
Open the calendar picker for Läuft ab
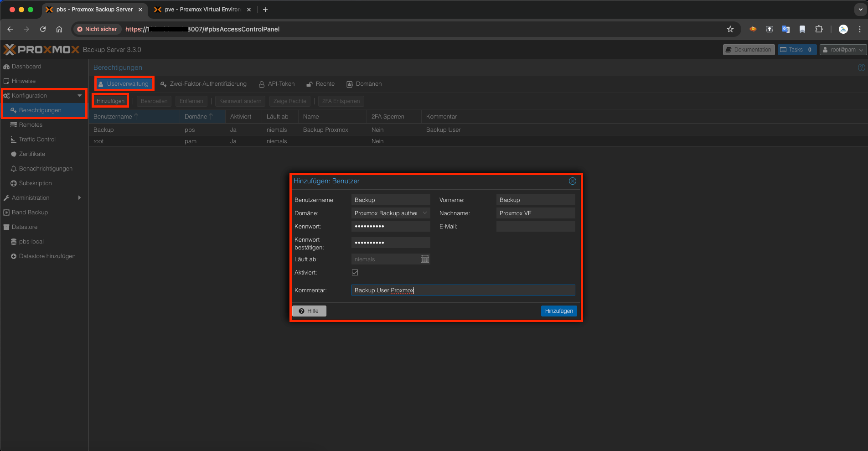(424, 259)
